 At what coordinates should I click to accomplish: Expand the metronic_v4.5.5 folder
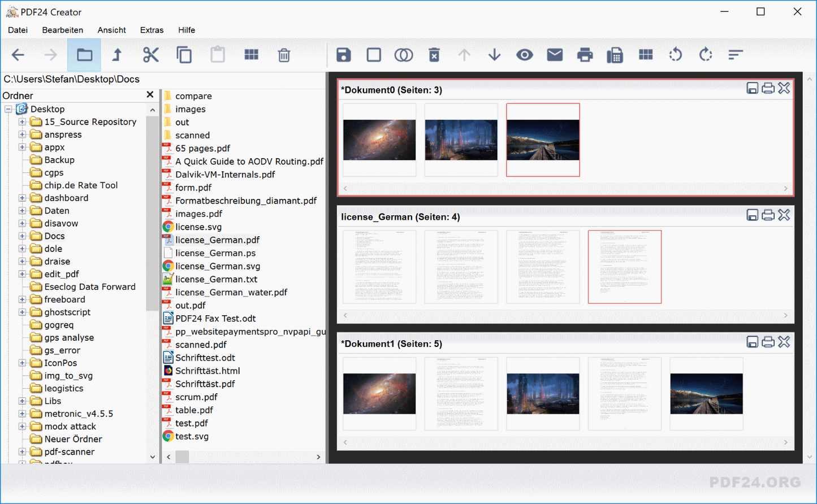(x=22, y=414)
